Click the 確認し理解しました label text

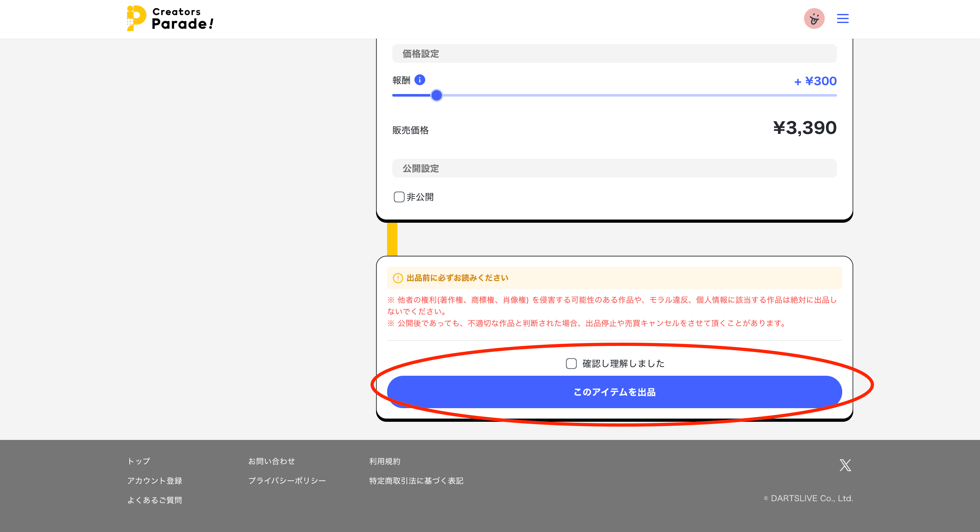[623, 363]
